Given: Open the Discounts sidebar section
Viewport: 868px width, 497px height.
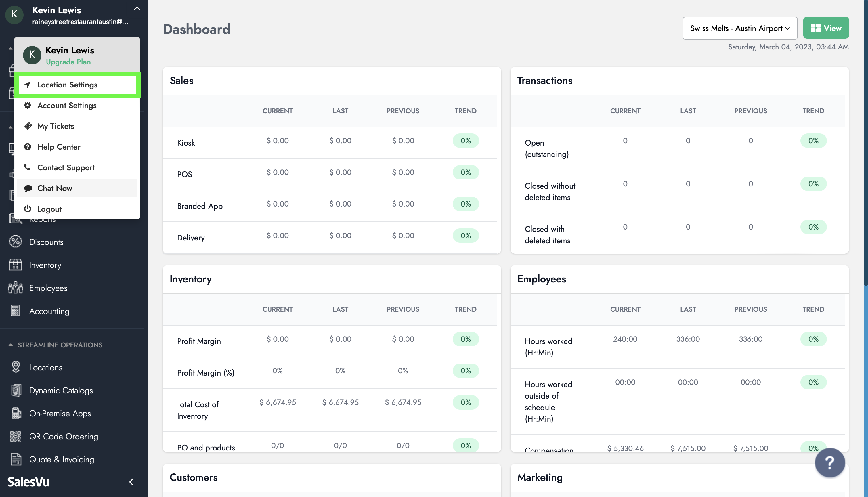Looking at the screenshot, I should click(46, 242).
